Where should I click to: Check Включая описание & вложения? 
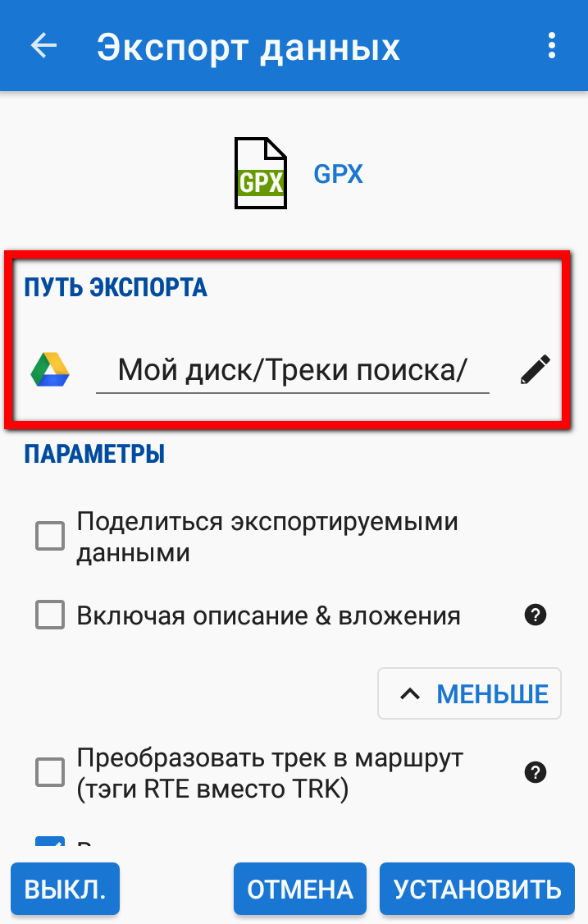click(50, 615)
